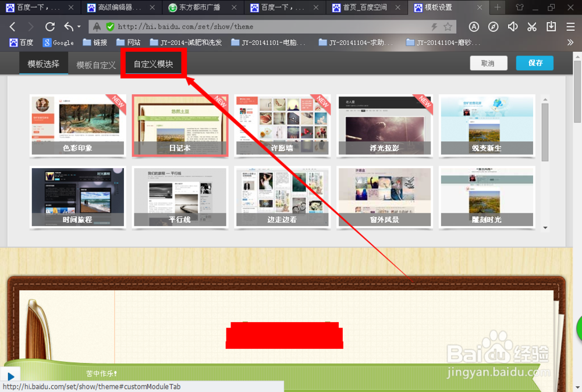Viewport: 582px width, 392px height.
Task: Open a new tab with plus button
Action: [x=498, y=8]
